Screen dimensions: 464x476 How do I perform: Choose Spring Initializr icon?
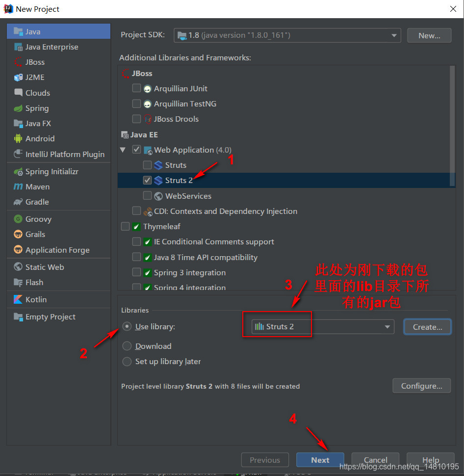pos(18,172)
